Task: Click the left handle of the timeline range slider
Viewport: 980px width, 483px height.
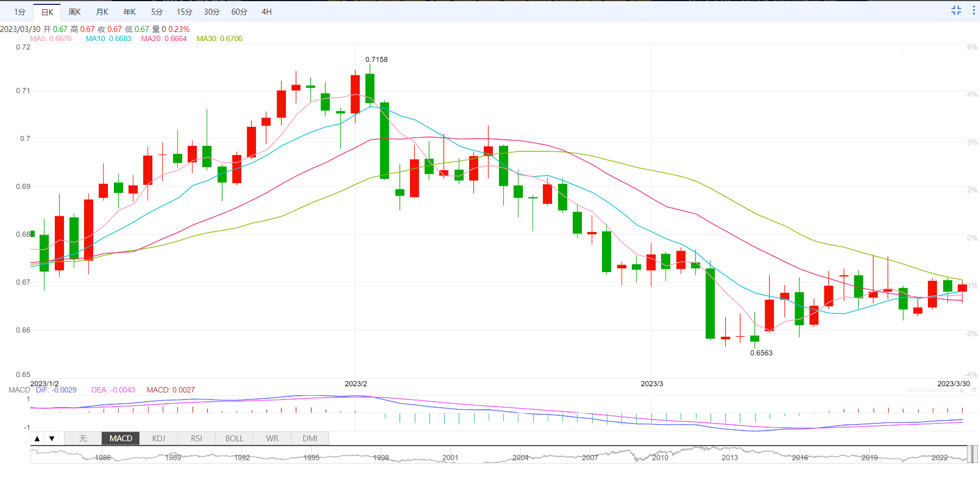Action: (969, 454)
